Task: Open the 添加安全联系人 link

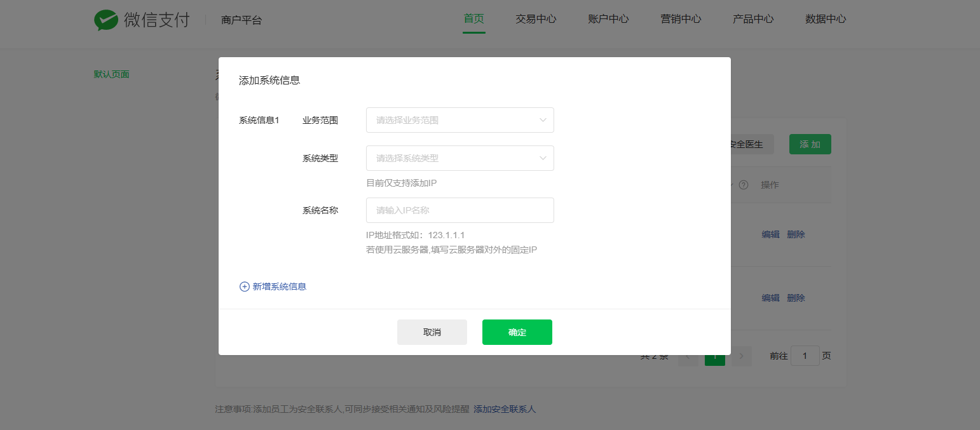Action: point(505,409)
